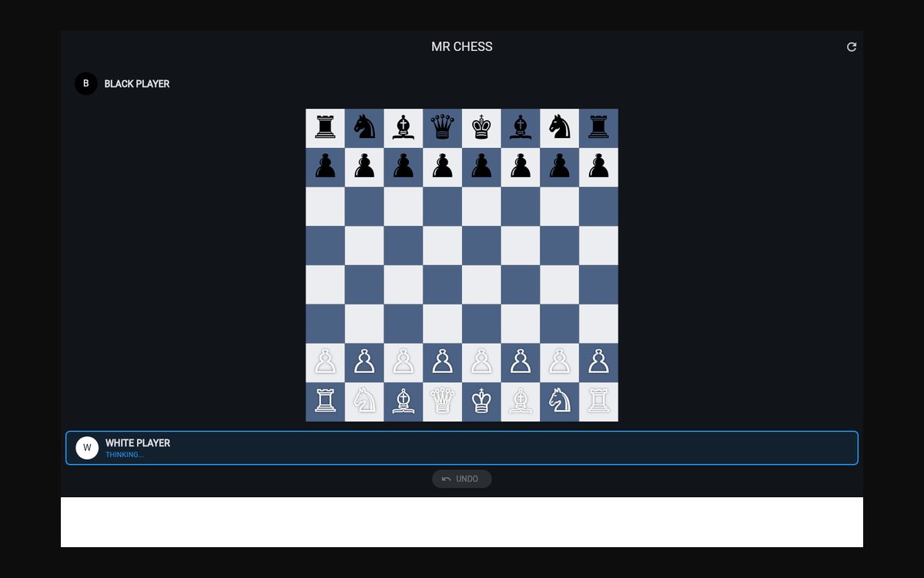Screen dimensions: 924x578
Task: Click the MR CHESS title
Action: [462, 47]
